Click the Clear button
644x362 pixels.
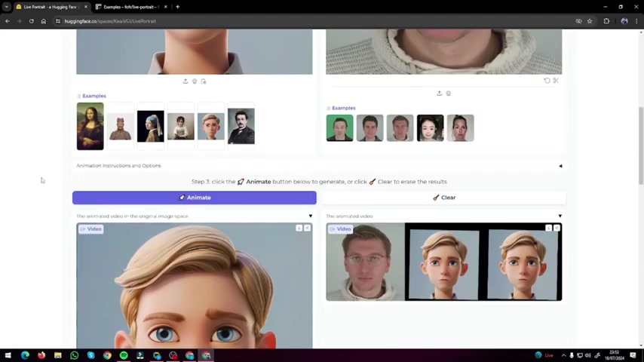coord(444,198)
